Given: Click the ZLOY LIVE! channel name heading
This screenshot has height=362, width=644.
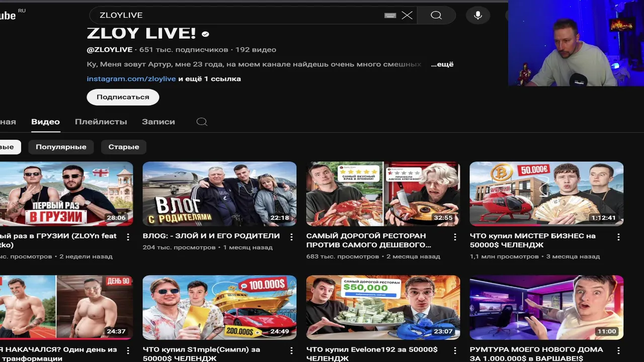Looking at the screenshot, I should pos(141,33).
